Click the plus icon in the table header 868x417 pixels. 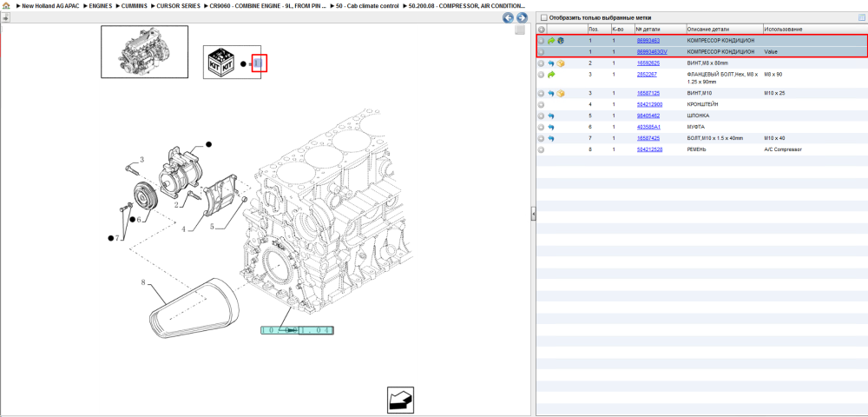[x=542, y=30]
